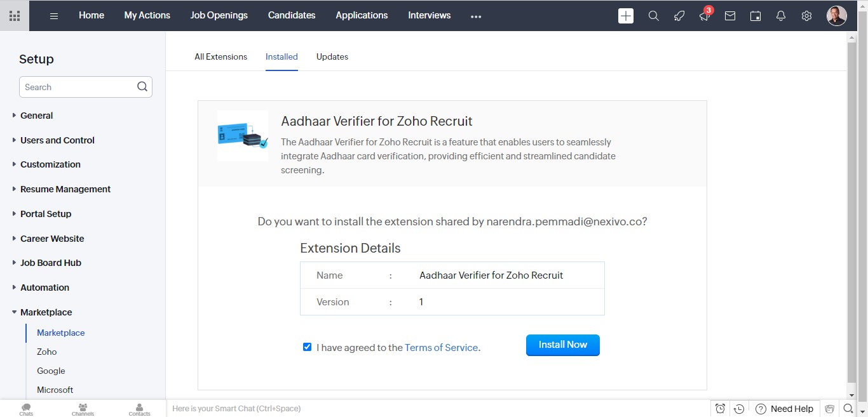Expand the Automation section
Image resolution: width=868 pixels, height=417 pixels.
40,288
